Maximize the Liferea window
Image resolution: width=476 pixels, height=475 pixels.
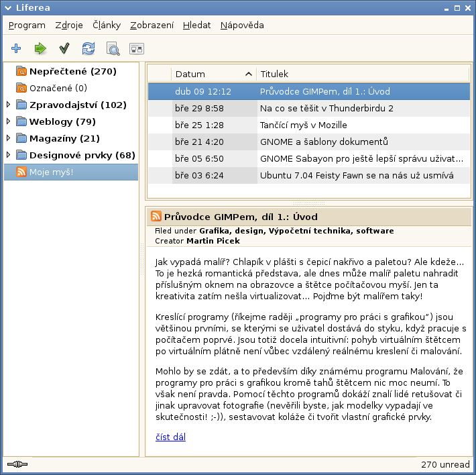coord(457,8)
